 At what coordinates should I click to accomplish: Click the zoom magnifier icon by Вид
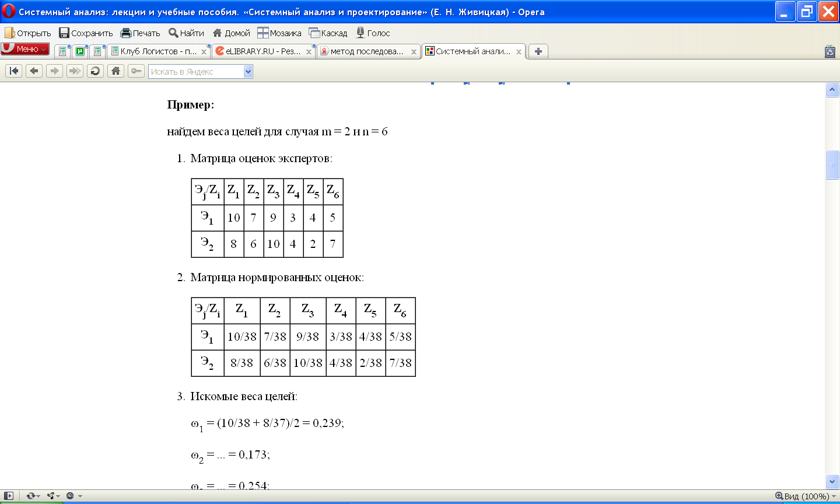tap(779, 496)
